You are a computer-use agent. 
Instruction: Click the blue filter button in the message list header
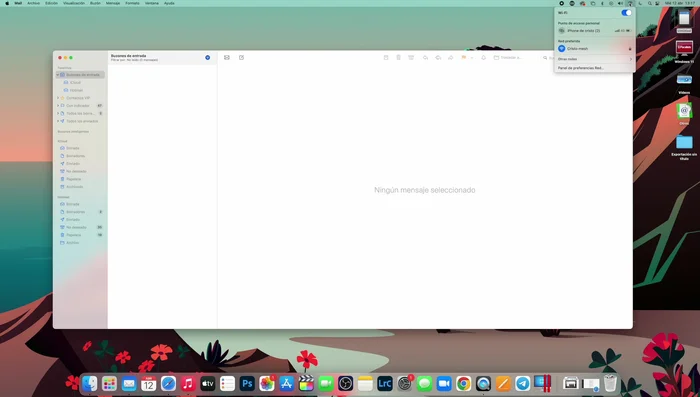tap(208, 58)
